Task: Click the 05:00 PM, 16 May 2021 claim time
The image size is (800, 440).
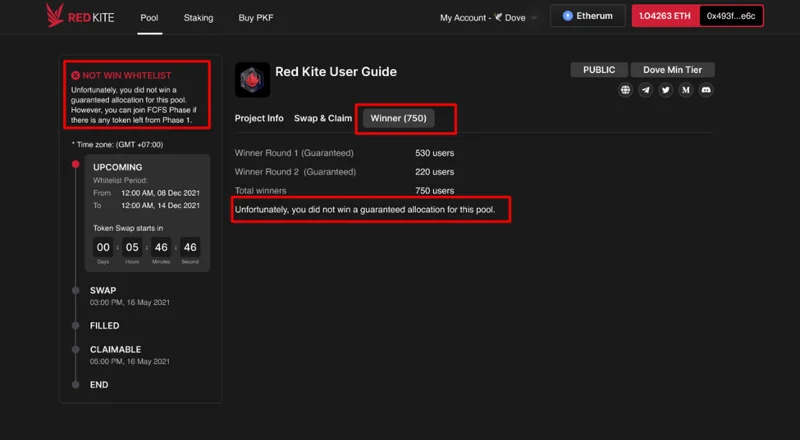Action: coord(130,361)
